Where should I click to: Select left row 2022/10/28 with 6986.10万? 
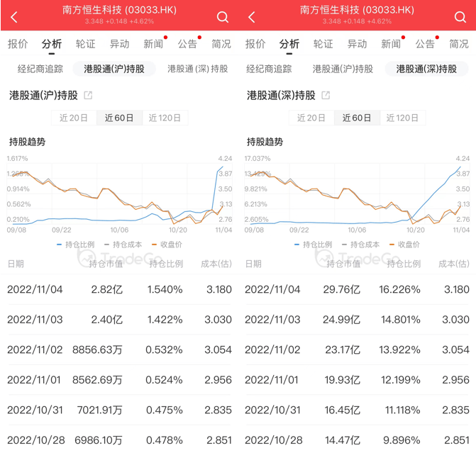tap(119, 440)
